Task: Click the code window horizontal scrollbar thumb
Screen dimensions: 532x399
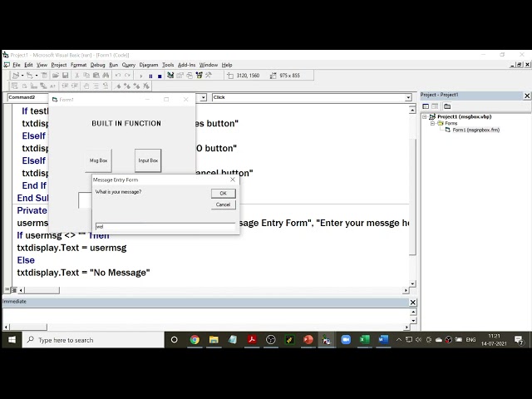Action: pyautogui.click(x=42, y=290)
